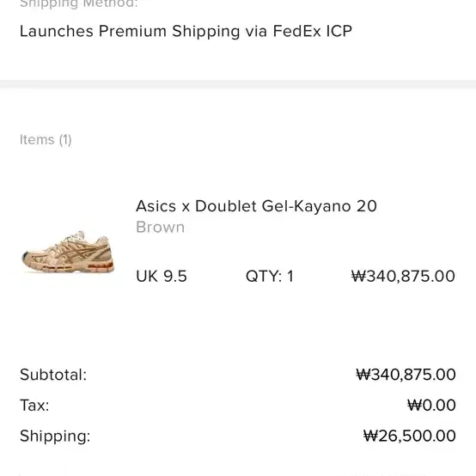The height and width of the screenshot is (476, 476).
Task: Click the Subtotal label
Action: coord(53,375)
